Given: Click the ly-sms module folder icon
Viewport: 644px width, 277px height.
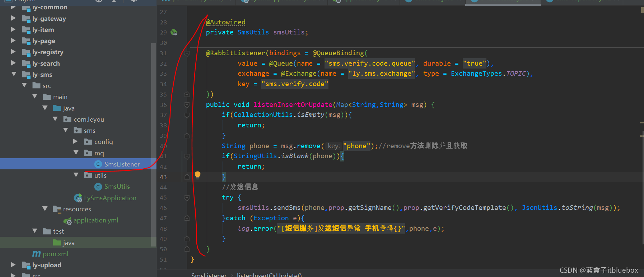Looking at the screenshot, I should coord(26,75).
